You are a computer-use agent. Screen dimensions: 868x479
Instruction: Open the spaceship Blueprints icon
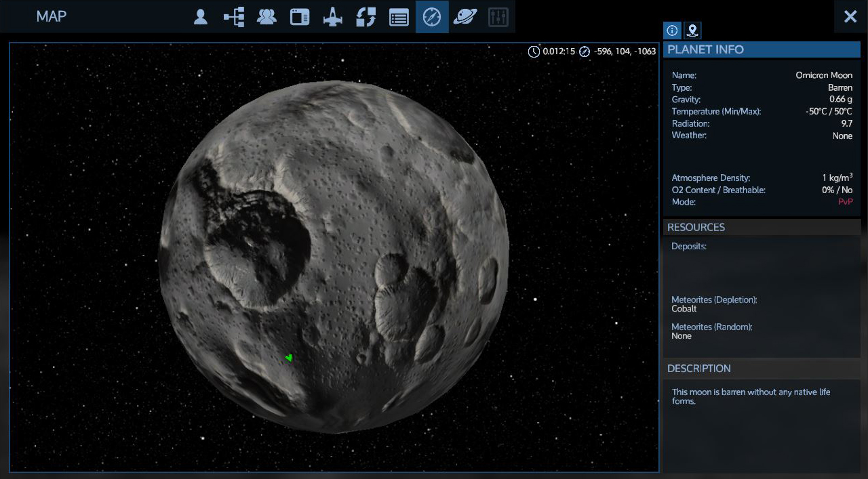tap(333, 17)
